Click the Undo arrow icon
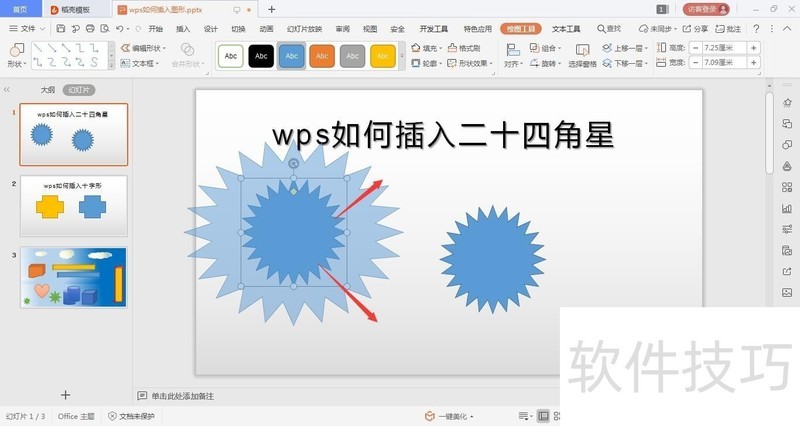 (x=119, y=29)
